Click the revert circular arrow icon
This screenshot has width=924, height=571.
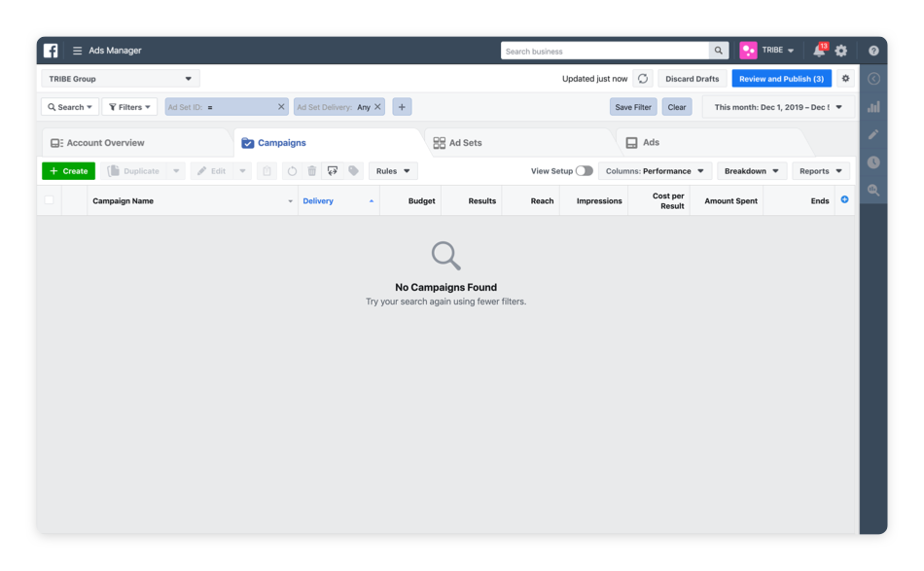pos(292,171)
